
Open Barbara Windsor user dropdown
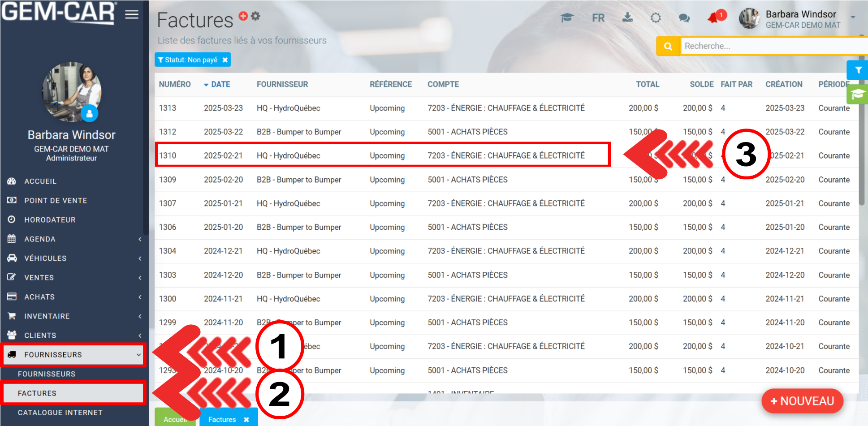coord(853,18)
